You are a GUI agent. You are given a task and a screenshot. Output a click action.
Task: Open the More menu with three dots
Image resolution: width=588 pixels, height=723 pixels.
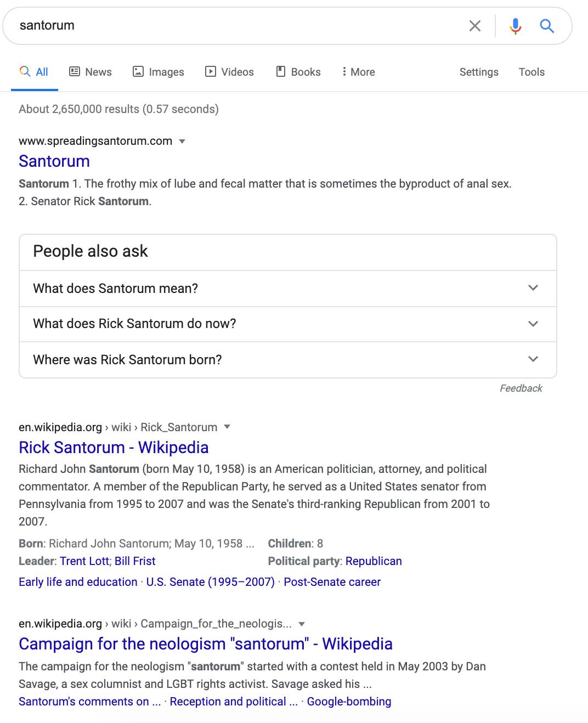(358, 72)
